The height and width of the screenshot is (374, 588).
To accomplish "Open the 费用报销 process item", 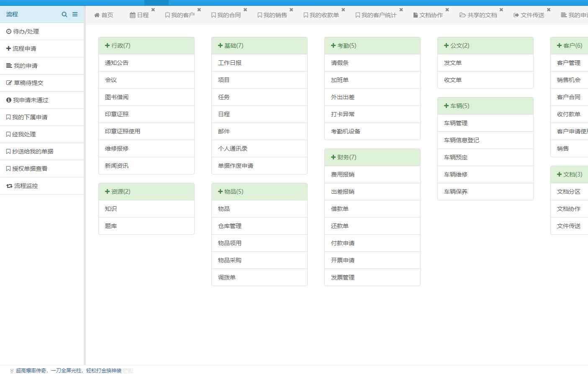I will click(x=372, y=174).
